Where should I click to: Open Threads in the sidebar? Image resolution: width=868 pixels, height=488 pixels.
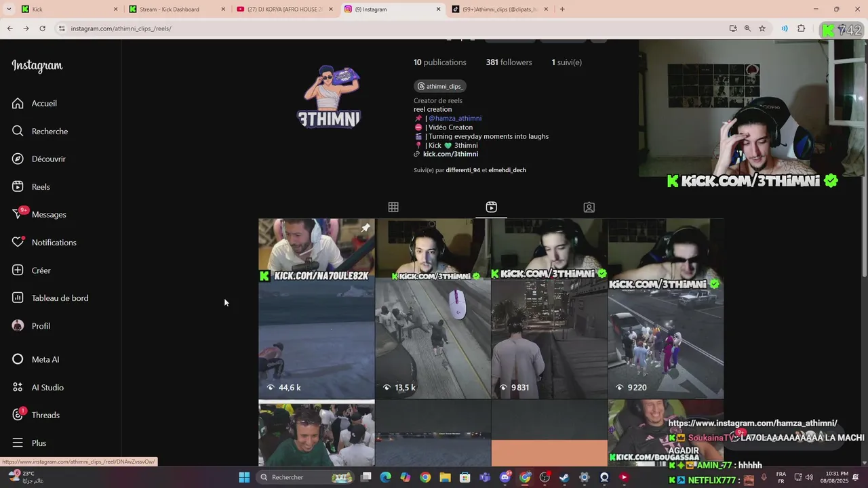tap(35, 415)
